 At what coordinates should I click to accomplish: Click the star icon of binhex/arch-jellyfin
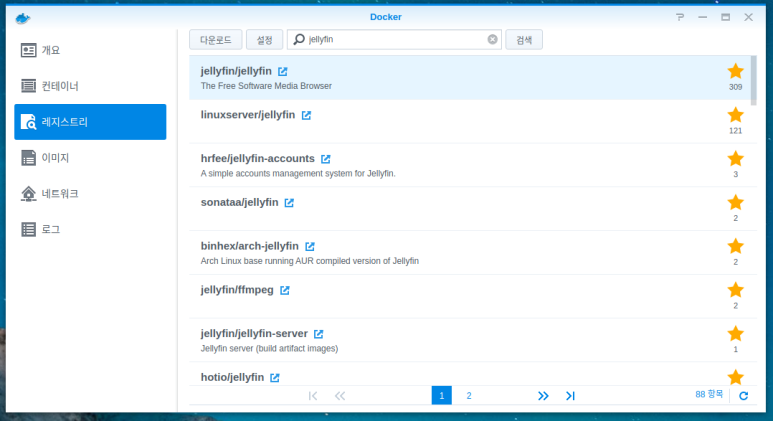click(736, 246)
